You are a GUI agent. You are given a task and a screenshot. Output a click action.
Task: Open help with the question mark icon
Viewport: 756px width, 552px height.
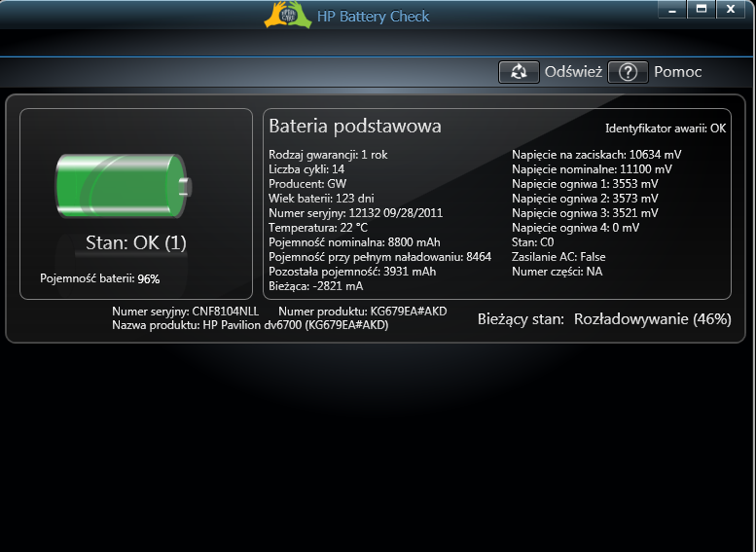pos(628,72)
